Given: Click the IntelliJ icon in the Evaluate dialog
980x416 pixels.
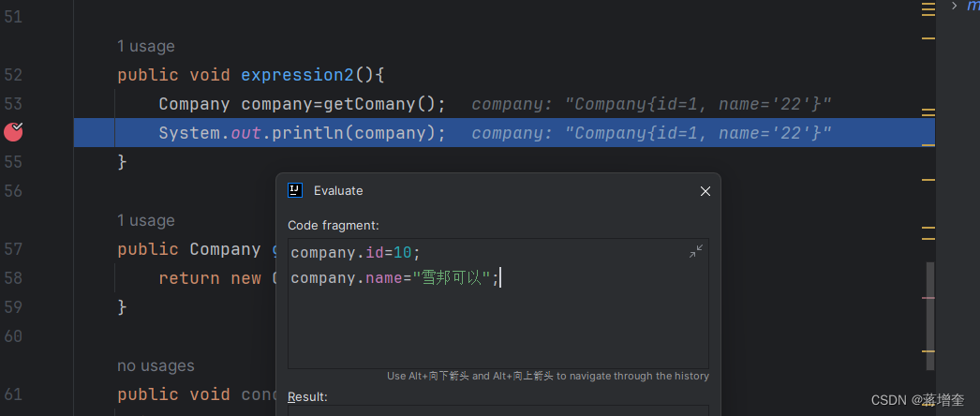Looking at the screenshot, I should click(x=295, y=190).
